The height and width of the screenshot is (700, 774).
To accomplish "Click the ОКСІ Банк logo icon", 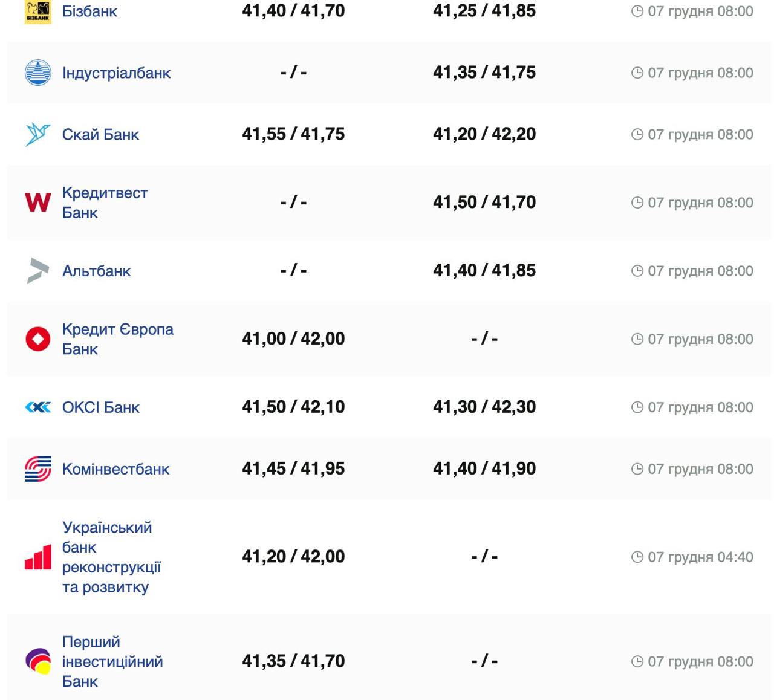I will (x=37, y=407).
